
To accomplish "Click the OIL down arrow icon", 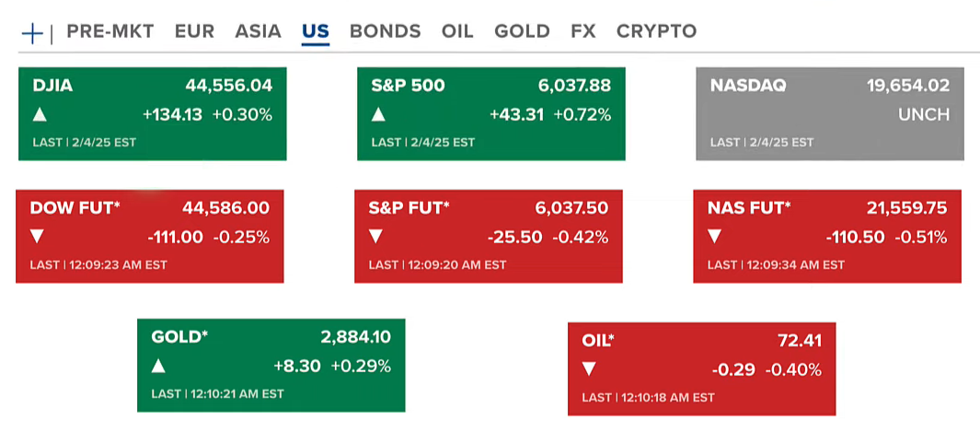I will [x=589, y=369].
